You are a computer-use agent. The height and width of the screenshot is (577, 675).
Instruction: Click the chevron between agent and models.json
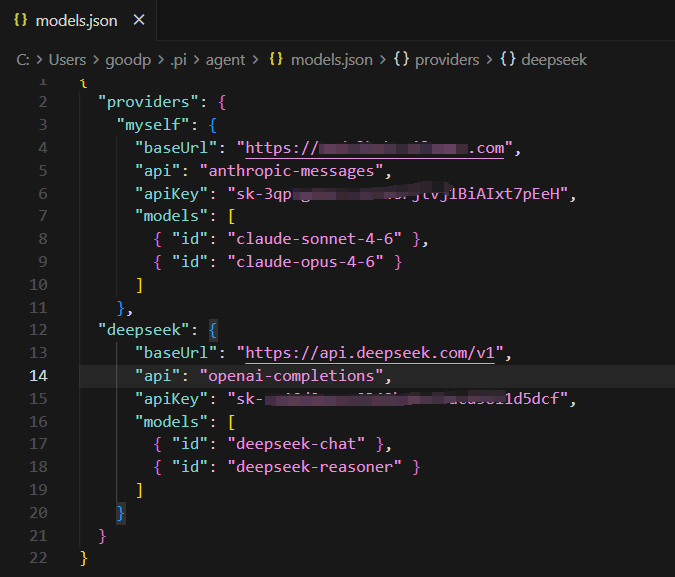[x=256, y=60]
